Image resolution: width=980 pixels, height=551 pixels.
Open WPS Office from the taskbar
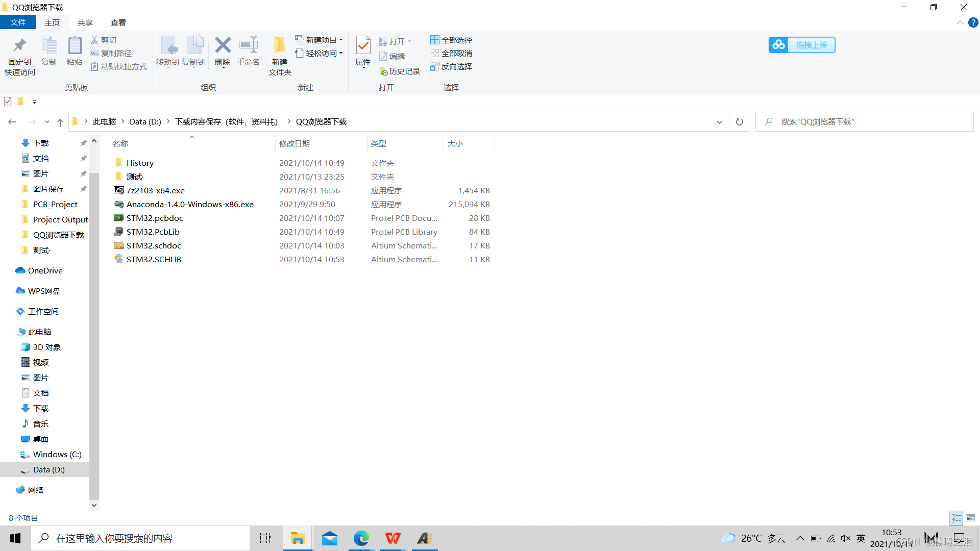click(393, 538)
